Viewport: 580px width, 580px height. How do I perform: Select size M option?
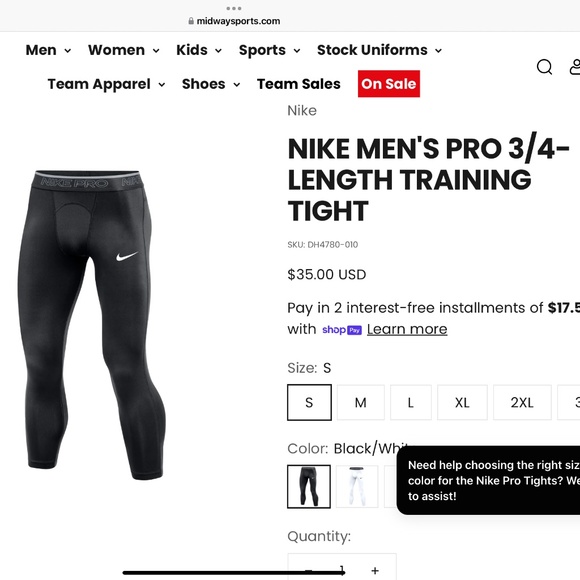(361, 402)
